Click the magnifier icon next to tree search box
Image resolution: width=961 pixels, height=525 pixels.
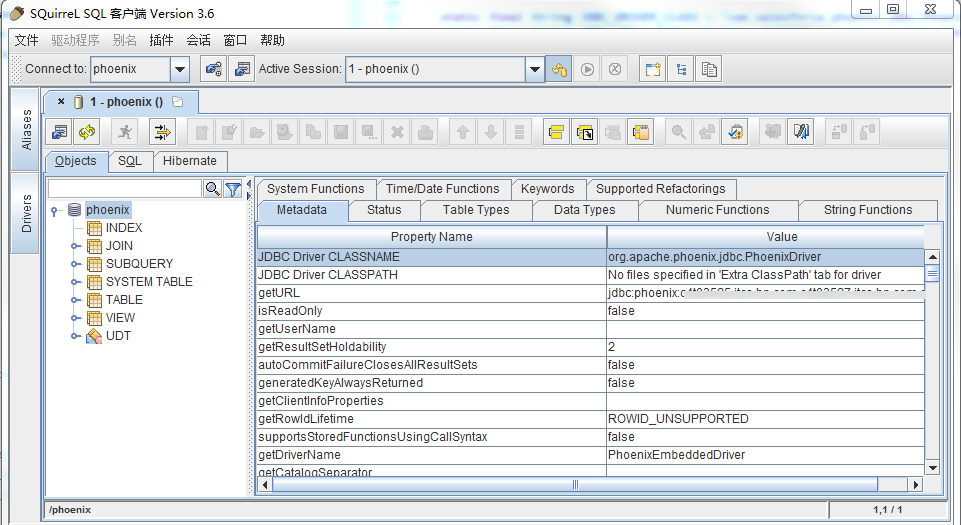[x=212, y=189]
